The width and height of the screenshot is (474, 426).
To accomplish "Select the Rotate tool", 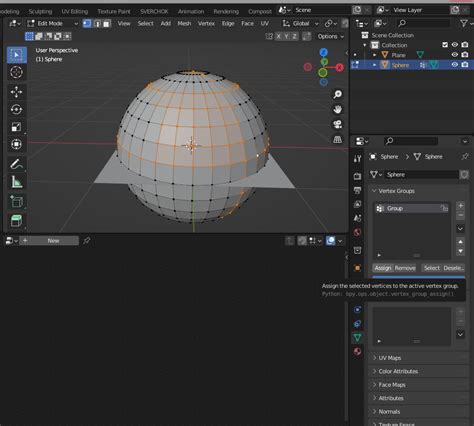I will 16,109.
